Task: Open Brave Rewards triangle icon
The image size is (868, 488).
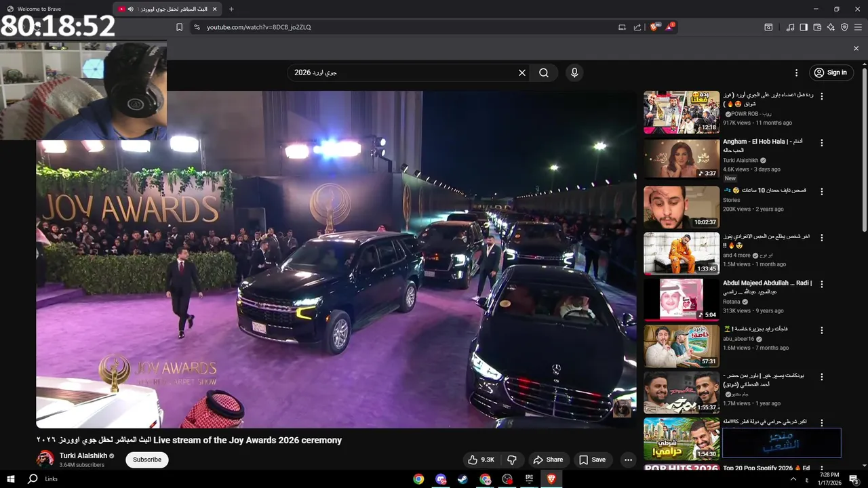Action: point(670,27)
